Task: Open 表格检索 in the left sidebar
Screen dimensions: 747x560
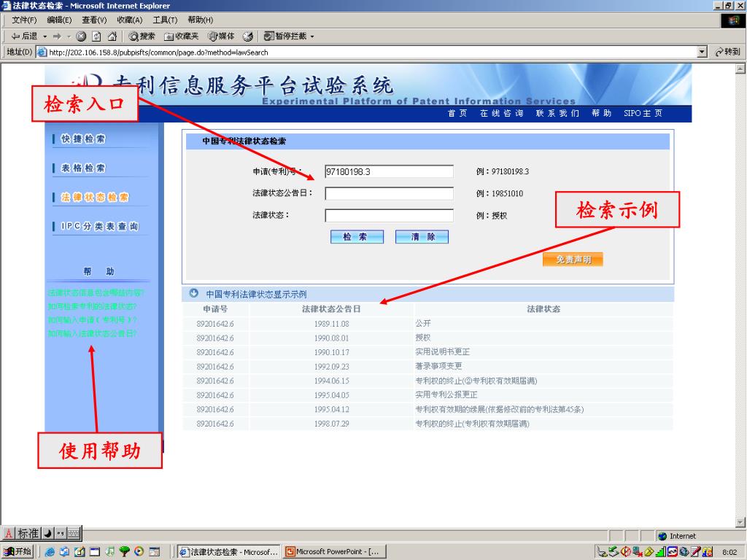Action: [x=83, y=168]
